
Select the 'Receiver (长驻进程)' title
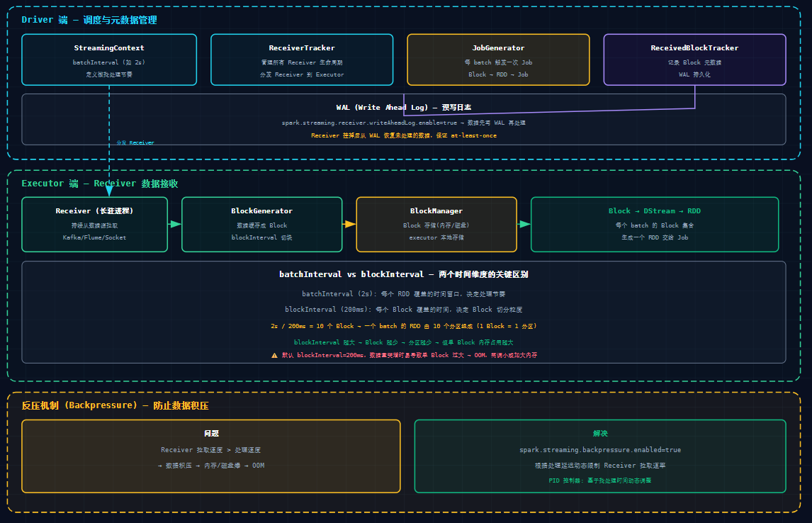[94, 210]
